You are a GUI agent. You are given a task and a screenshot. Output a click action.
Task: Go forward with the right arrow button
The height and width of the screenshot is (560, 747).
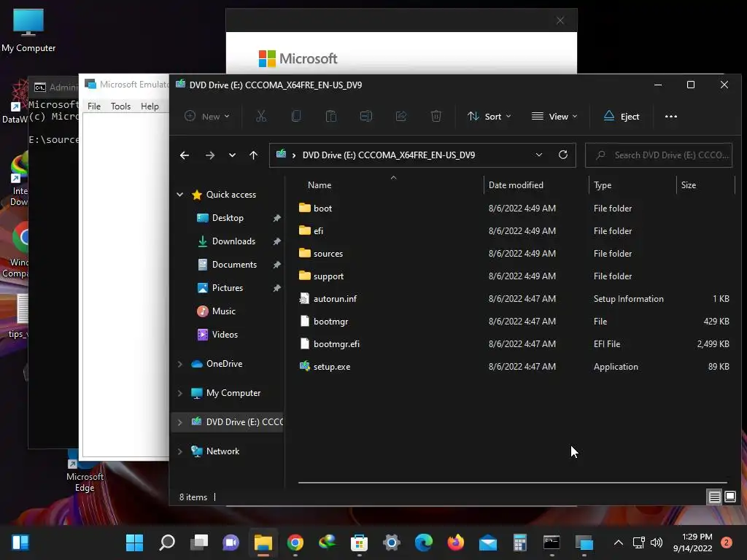(209, 155)
